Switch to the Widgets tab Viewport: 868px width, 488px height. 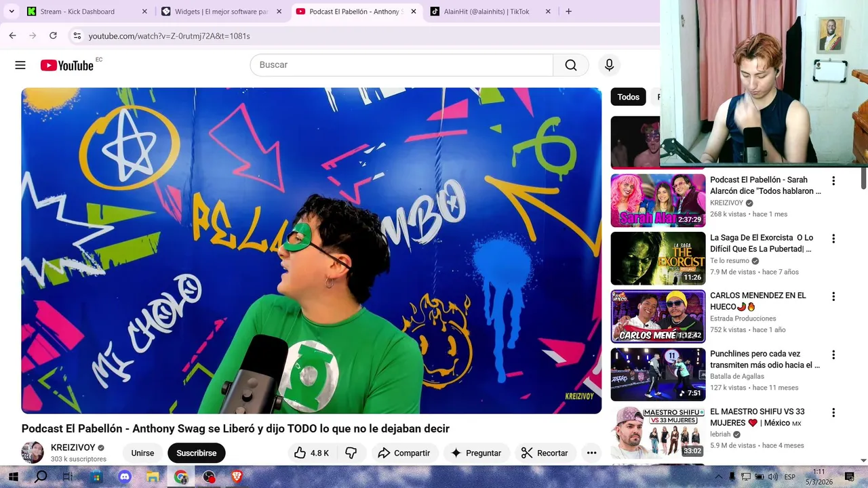click(221, 12)
